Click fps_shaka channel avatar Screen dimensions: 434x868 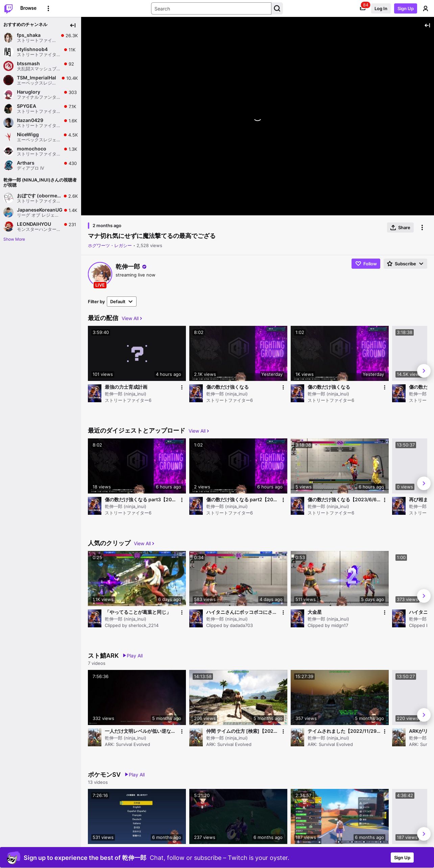click(x=8, y=38)
